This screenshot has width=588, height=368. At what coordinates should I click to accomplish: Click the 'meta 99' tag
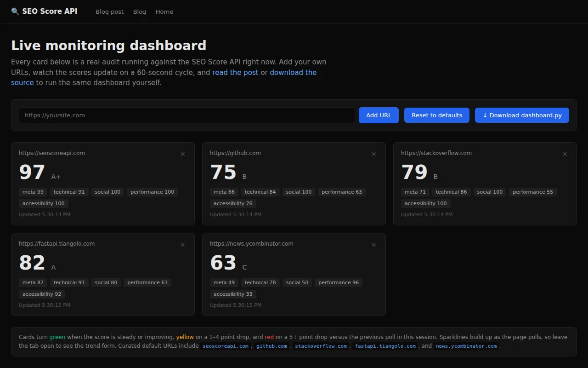click(x=33, y=192)
